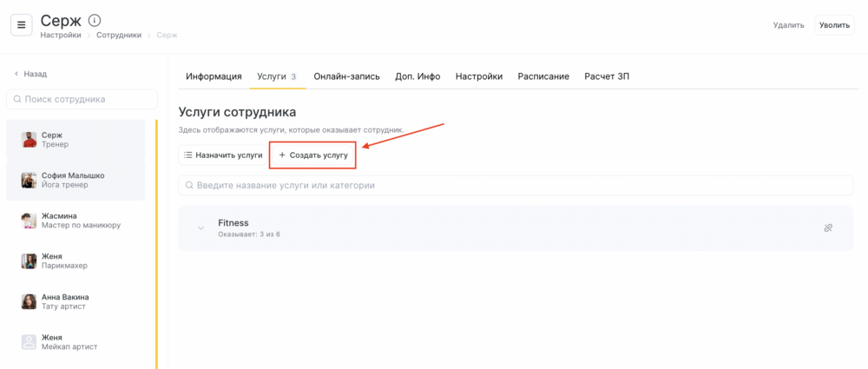Click Анна Вакина's avatar picture
The width and height of the screenshot is (868, 369).
(x=29, y=301)
